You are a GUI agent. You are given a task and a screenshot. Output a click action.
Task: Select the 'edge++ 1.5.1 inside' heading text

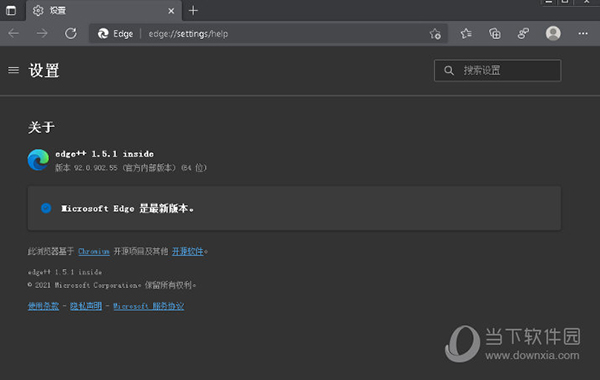click(104, 154)
